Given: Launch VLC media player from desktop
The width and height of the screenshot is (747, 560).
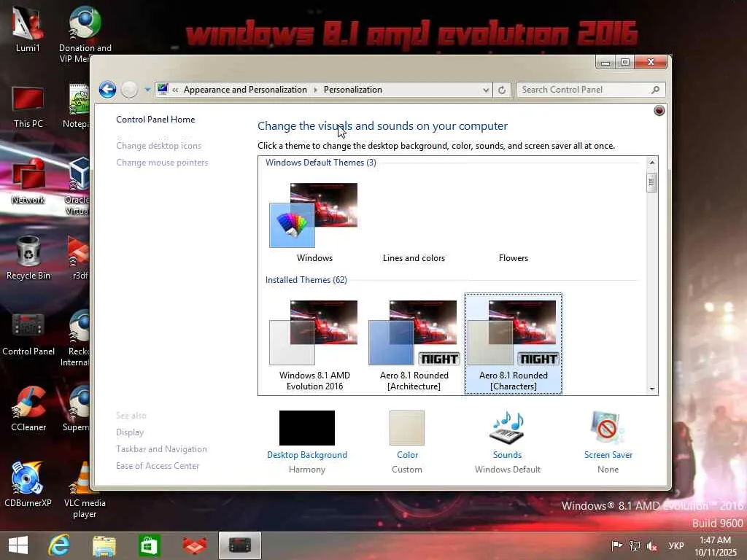Looking at the screenshot, I should (x=85, y=489).
